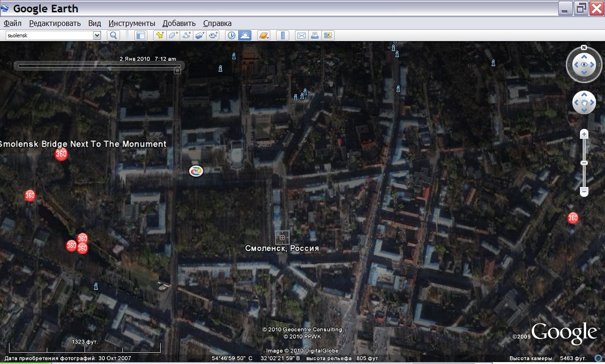Open the Файл menu
Screen dimensions: 605x364
12,23
